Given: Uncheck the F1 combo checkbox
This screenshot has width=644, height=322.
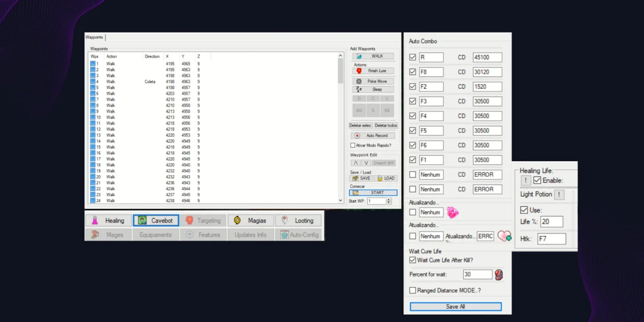Looking at the screenshot, I should click(x=412, y=160).
